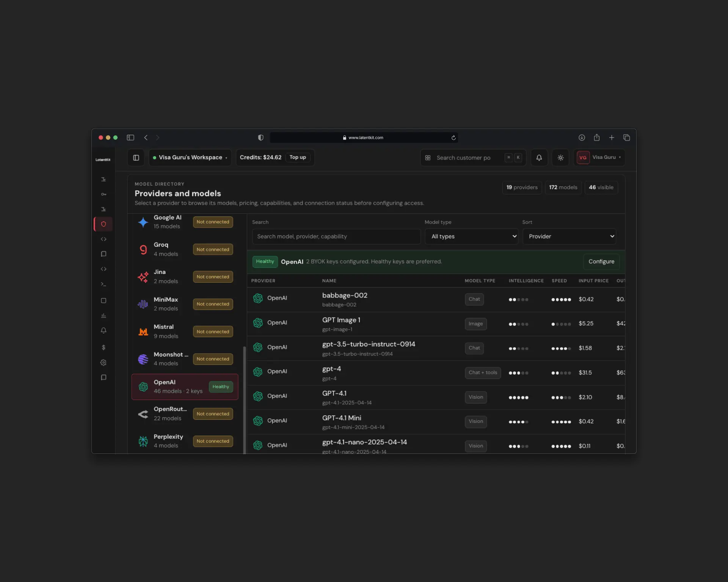The width and height of the screenshot is (728, 582).
Task: Click the 46 visible badge
Action: 601,188
